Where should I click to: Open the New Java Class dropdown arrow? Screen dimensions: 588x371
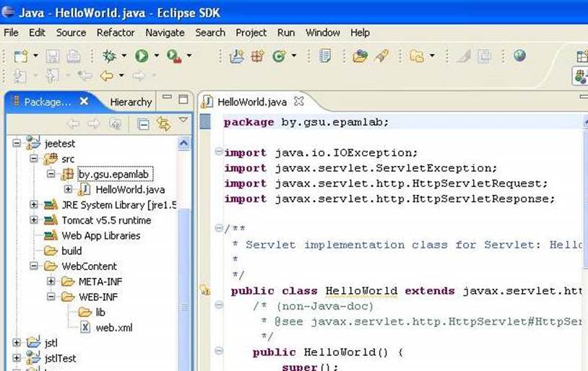294,56
